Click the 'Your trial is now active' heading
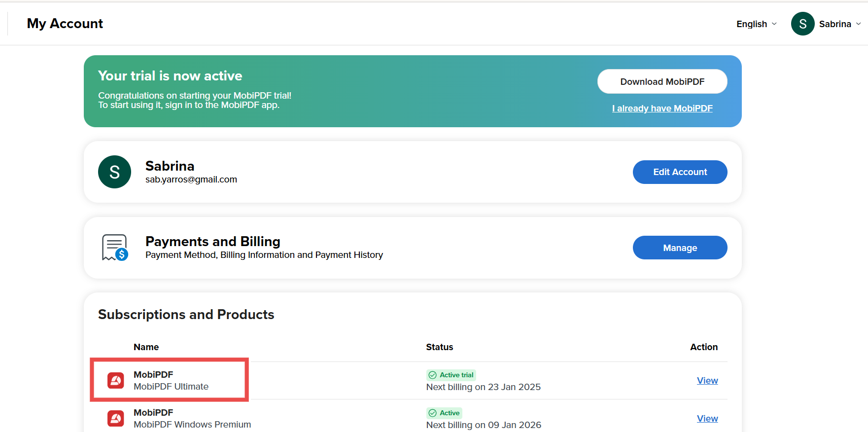Viewport: 868px width, 432px height. point(170,75)
